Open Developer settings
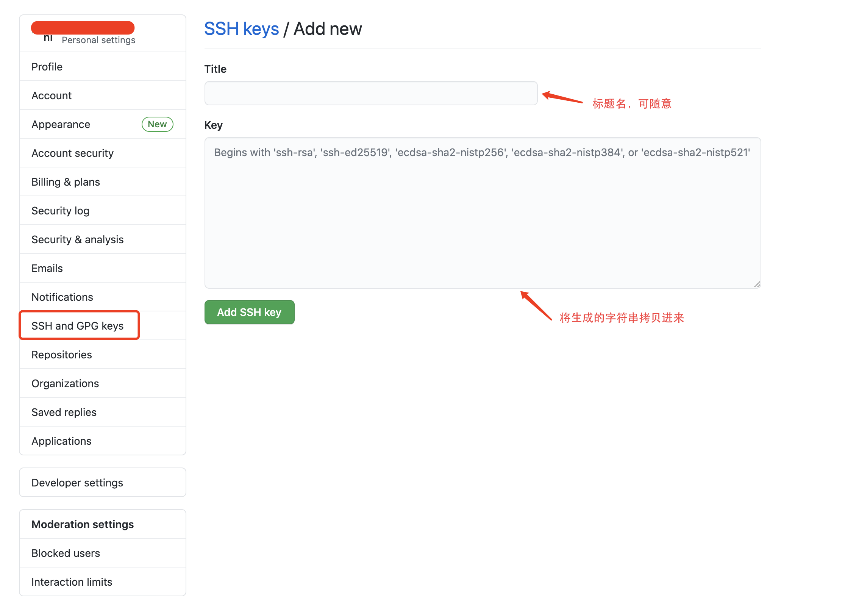 pyautogui.click(x=77, y=483)
